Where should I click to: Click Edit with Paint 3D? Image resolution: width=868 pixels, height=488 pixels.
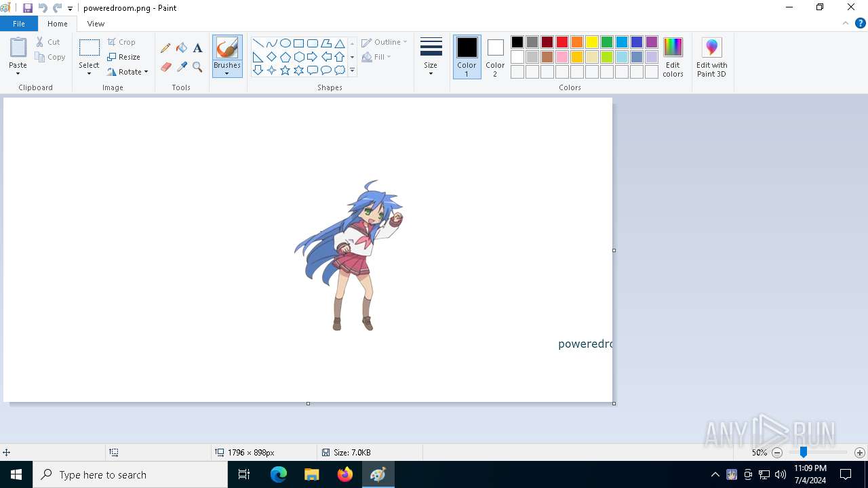coord(711,58)
